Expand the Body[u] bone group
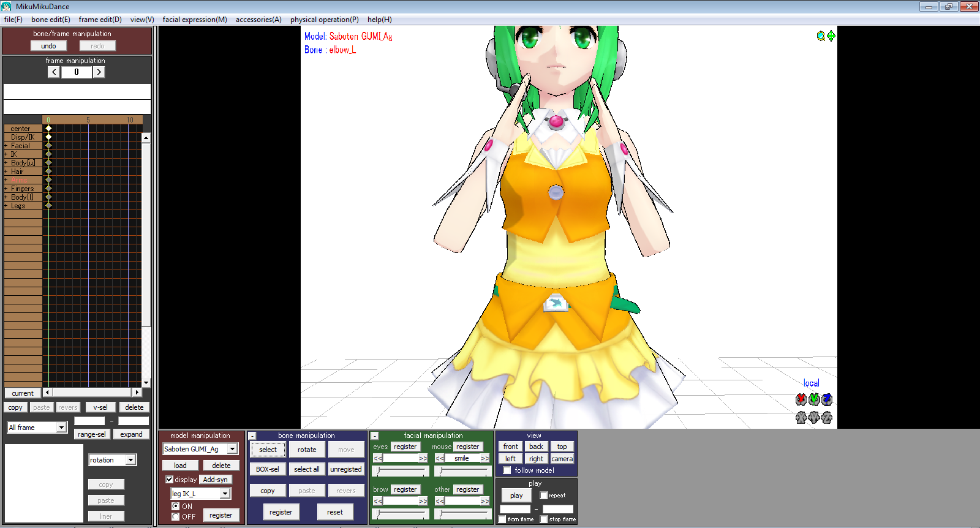The image size is (980, 528). pyautogui.click(x=6, y=163)
